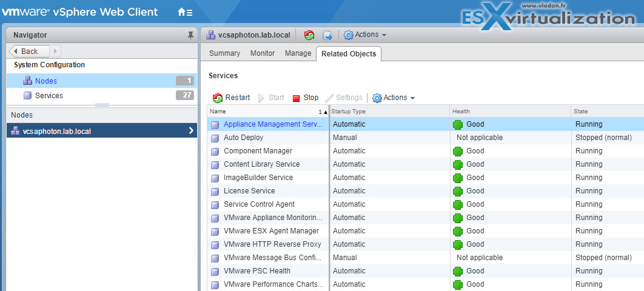Click the Stop service button
Image resolution: width=644 pixels, height=291 pixels.
(306, 98)
